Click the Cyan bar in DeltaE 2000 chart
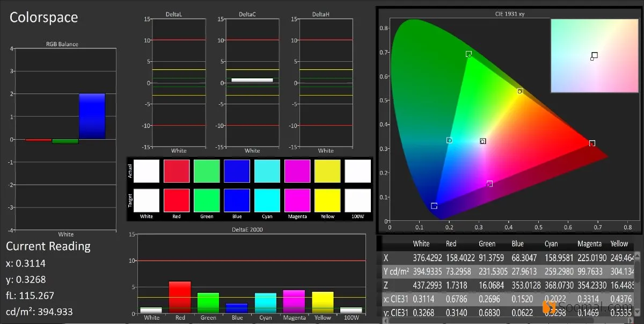 tap(265, 303)
